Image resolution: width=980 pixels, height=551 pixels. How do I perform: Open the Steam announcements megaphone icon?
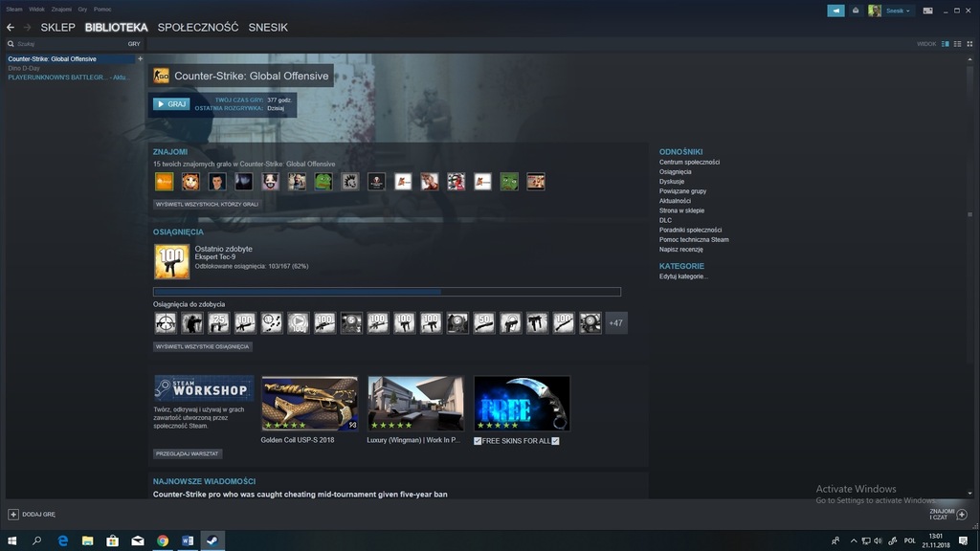(x=835, y=11)
